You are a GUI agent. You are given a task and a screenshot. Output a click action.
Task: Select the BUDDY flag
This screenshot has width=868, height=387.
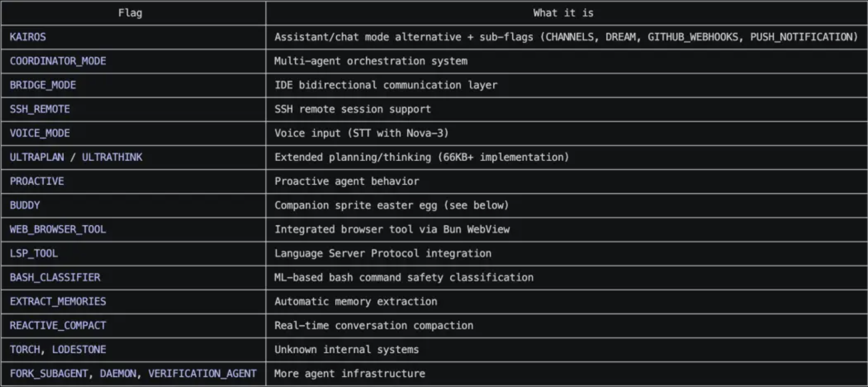[25, 205]
